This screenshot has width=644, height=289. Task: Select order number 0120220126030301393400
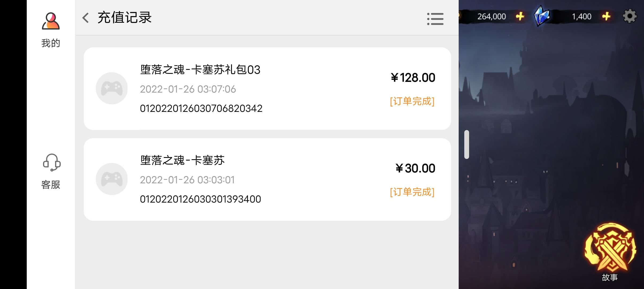tap(201, 199)
